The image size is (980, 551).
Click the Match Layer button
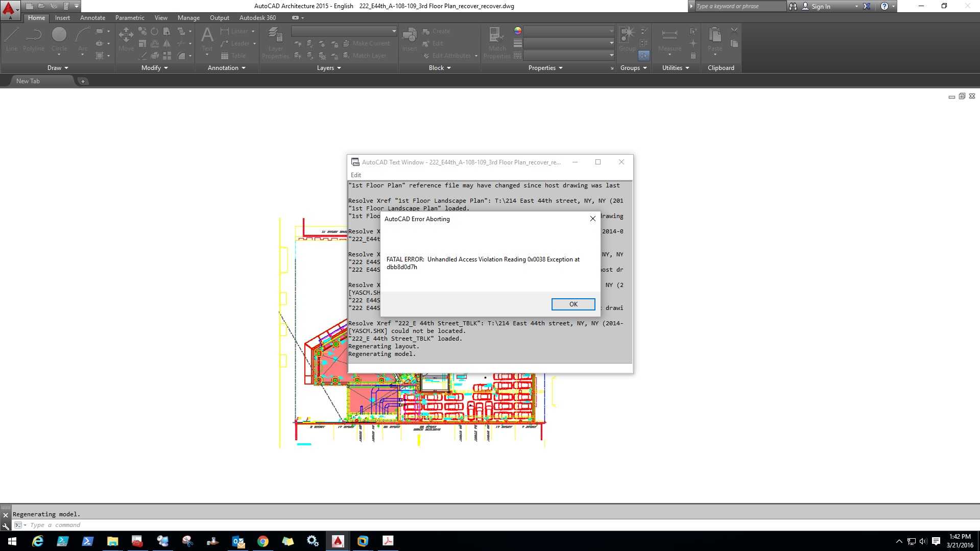pyautogui.click(x=365, y=56)
